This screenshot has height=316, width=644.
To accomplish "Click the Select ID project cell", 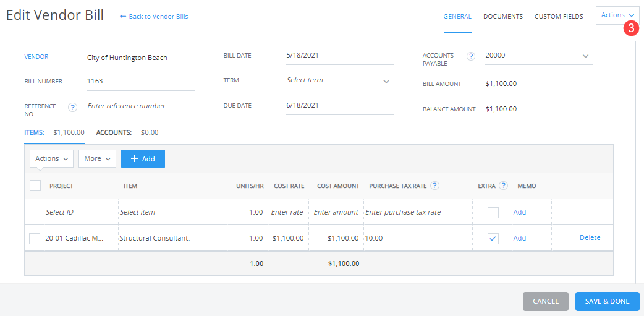I will point(81,213).
